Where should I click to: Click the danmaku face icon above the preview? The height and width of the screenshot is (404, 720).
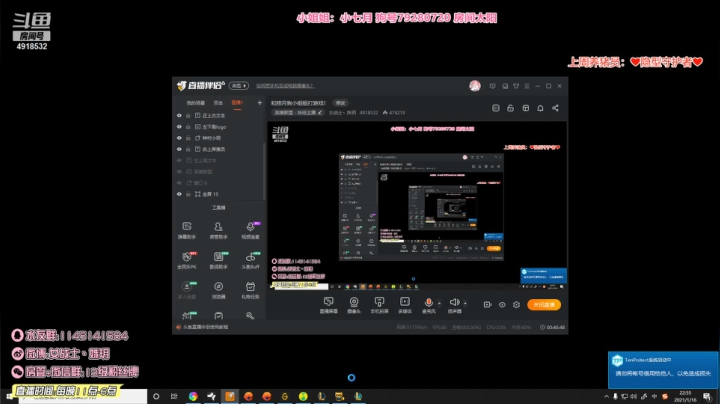[495, 108]
